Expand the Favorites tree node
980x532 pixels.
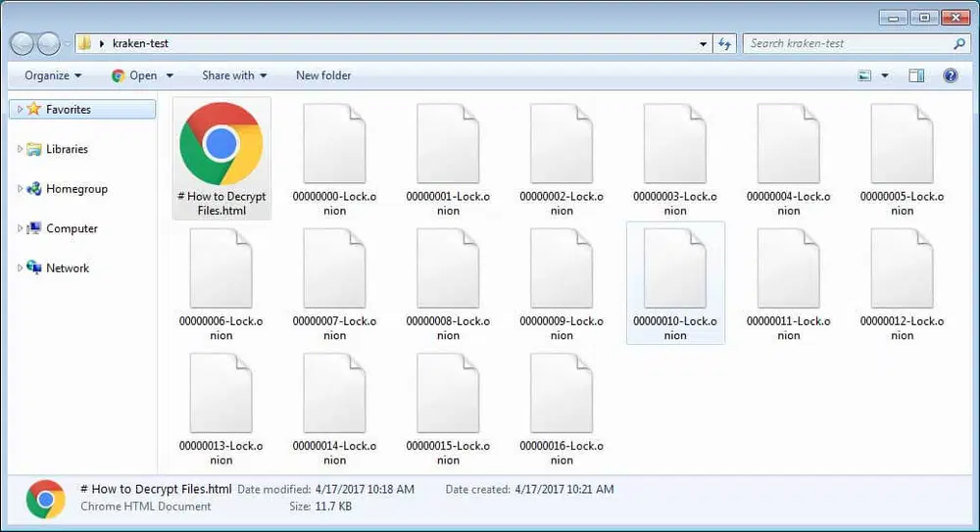coord(20,110)
